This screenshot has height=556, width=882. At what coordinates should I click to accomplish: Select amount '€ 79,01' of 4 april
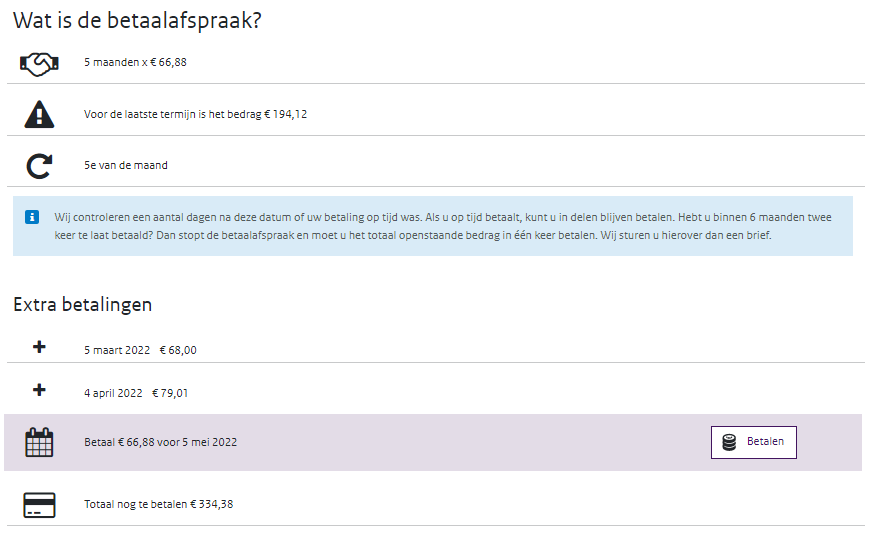point(170,393)
